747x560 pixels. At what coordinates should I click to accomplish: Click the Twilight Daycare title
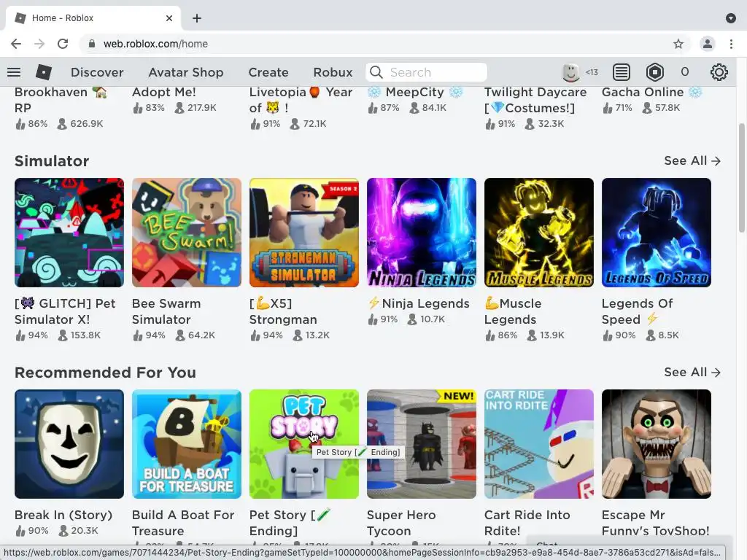pos(535,100)
